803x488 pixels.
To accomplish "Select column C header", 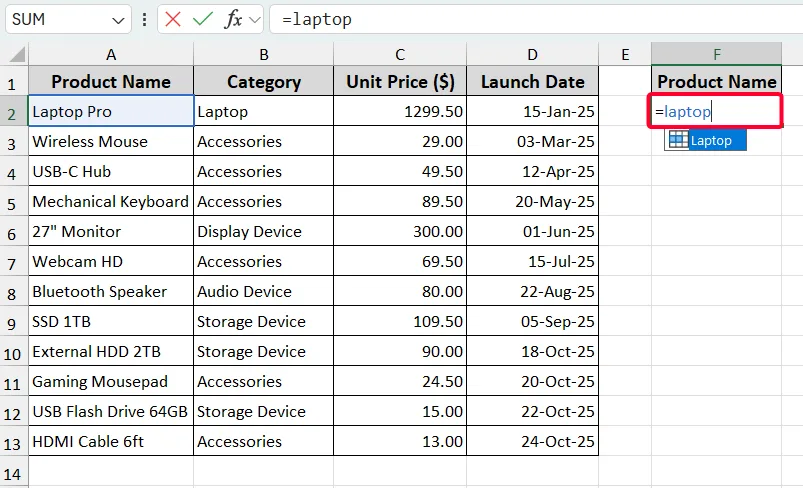I will [x=400, y=54].
